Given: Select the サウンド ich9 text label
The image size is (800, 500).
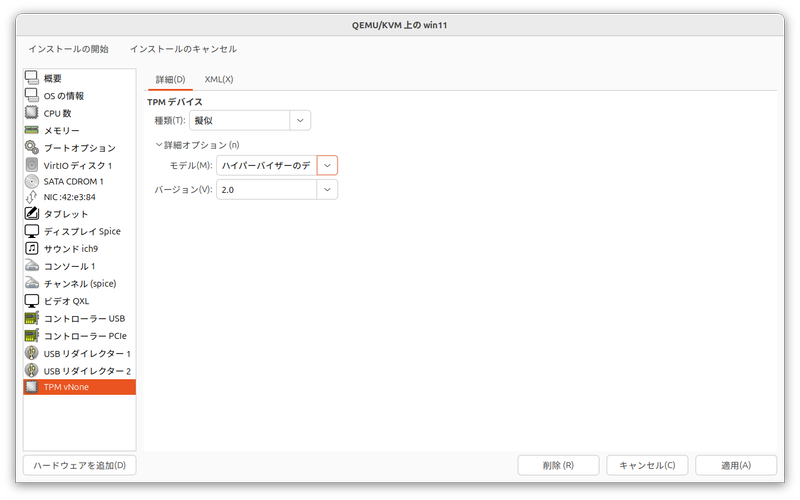Looking at the screenshot, I should [x=71, y=248].
